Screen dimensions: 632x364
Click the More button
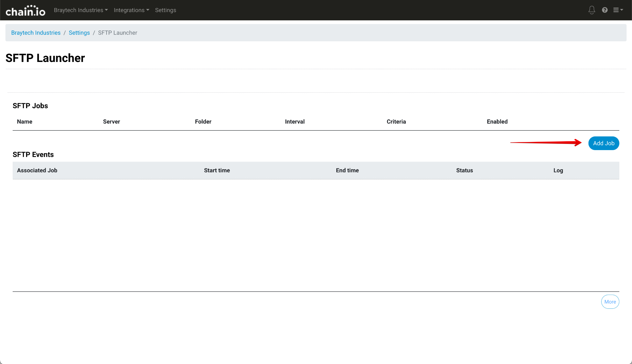(610, 302)
